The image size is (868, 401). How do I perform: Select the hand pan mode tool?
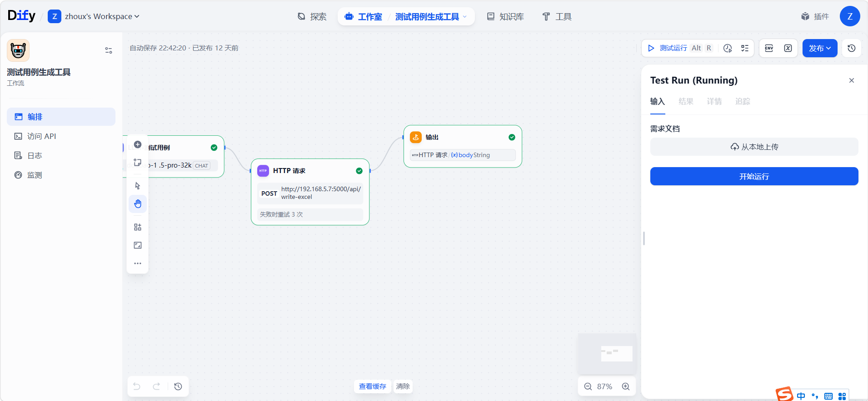pyautogui.click(x=138, y=204)
